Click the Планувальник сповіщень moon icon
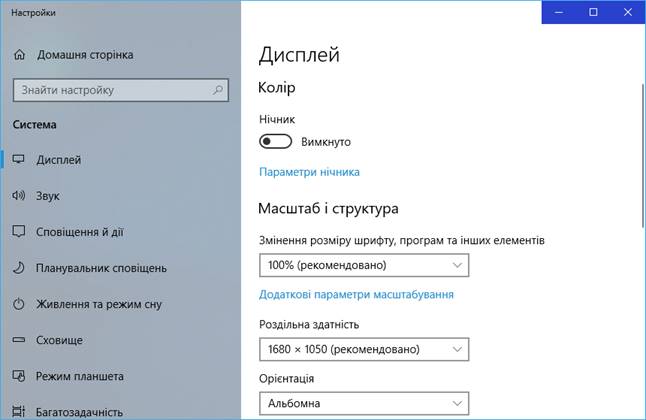This screenshot has width=646, height=420. point(19,268)
